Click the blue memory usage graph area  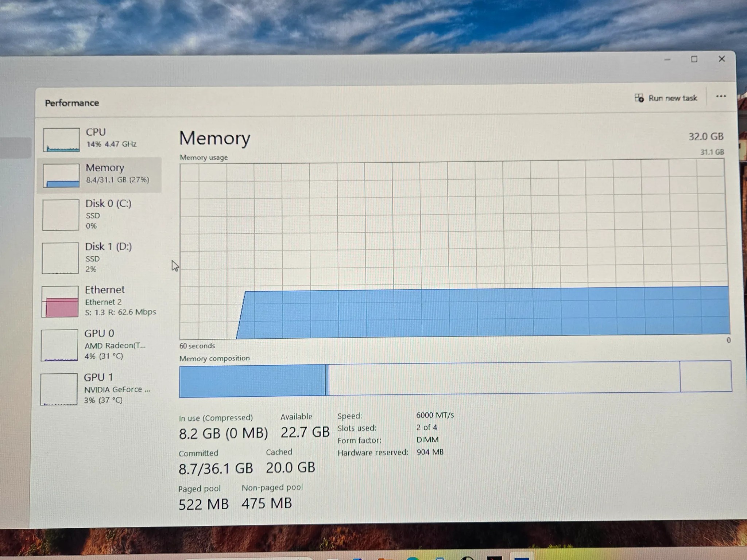pos(483,312)
